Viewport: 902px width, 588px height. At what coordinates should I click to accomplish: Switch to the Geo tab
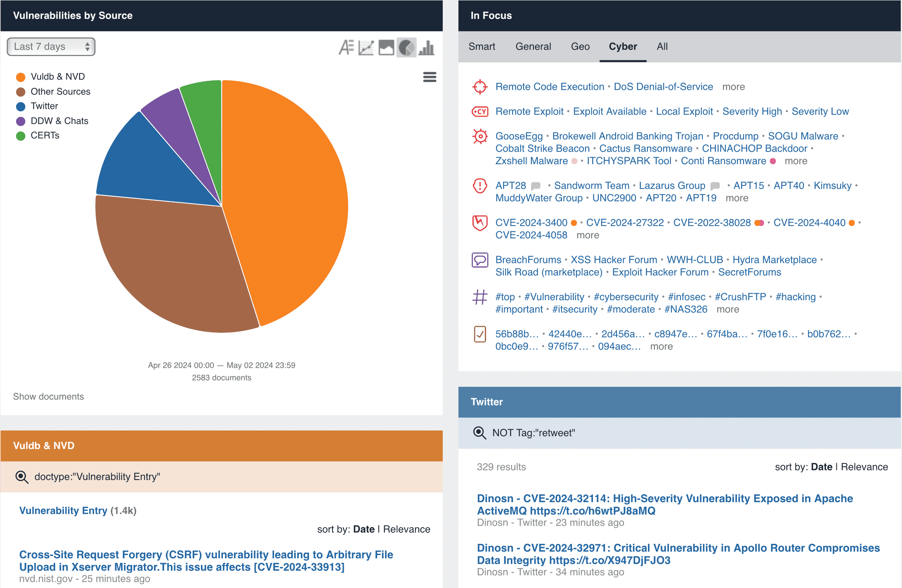[580, 47]
